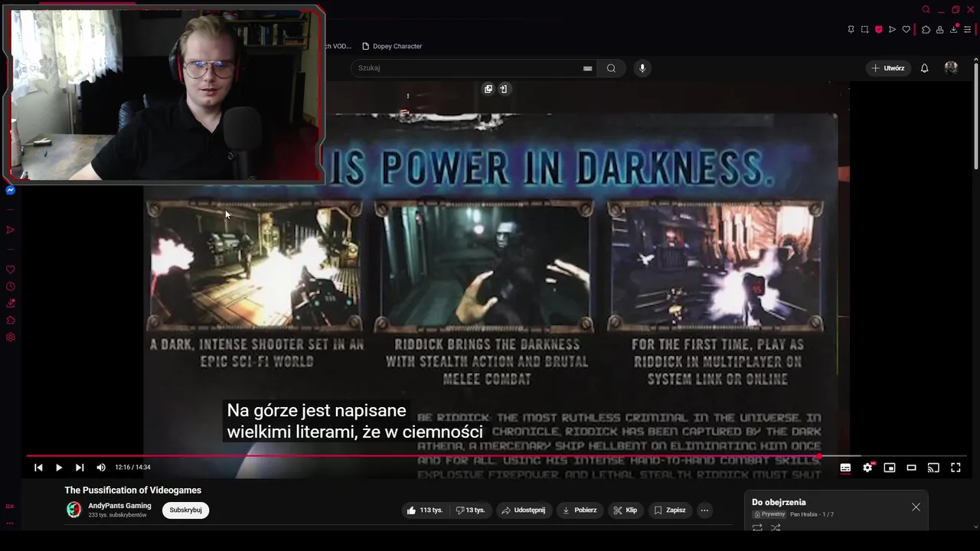Toggle playlist loop in Do obejrzenia panel

pos(757,527)
